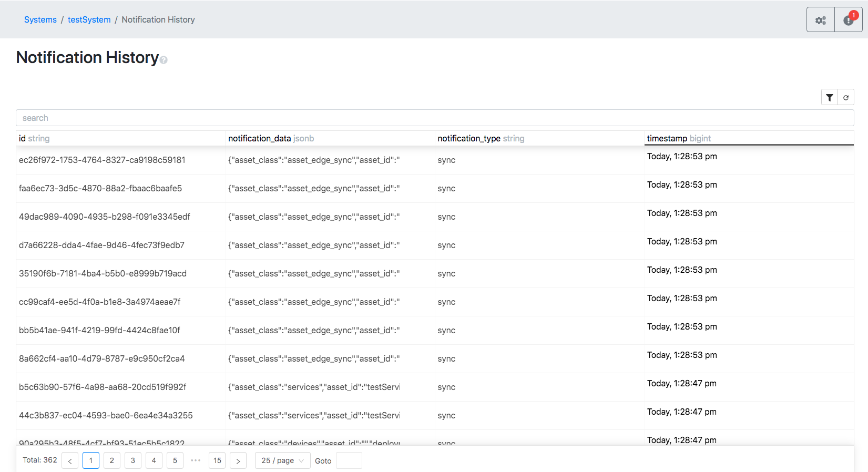Open the settings gears icon
The height and width of the screenshot is (472, 868).
[x=820, y=20]
